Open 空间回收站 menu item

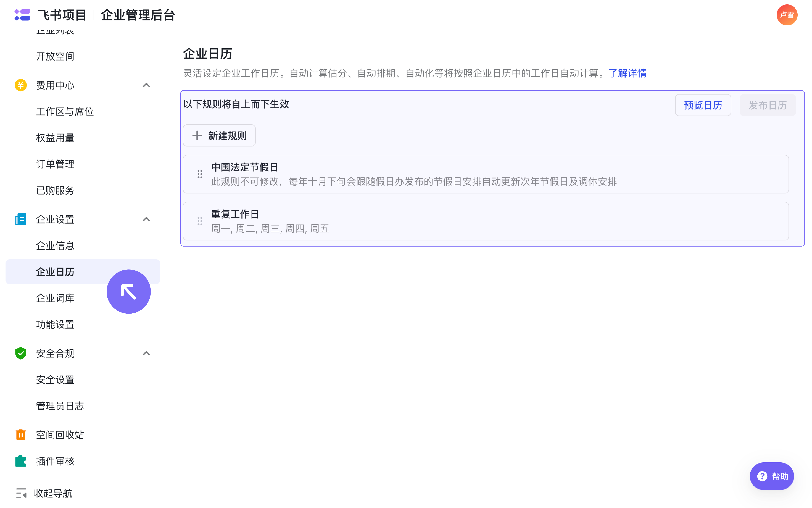click(x=60, y=435)
